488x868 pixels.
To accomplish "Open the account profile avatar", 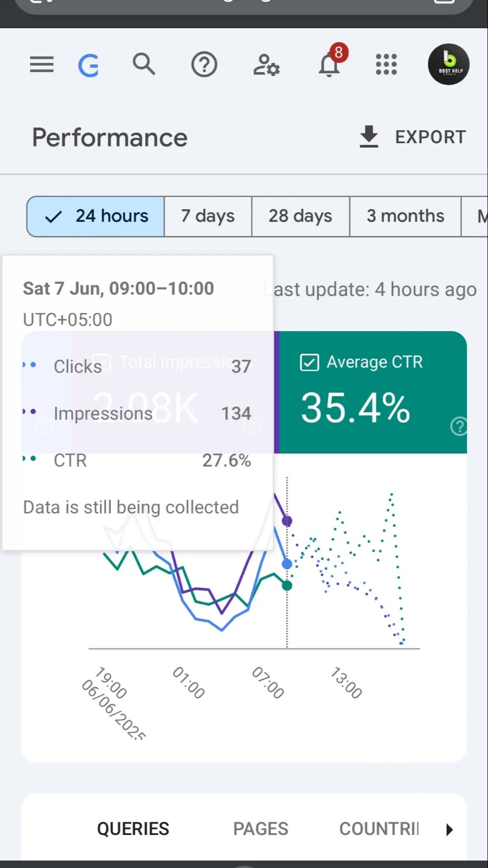I will point(448,64).
